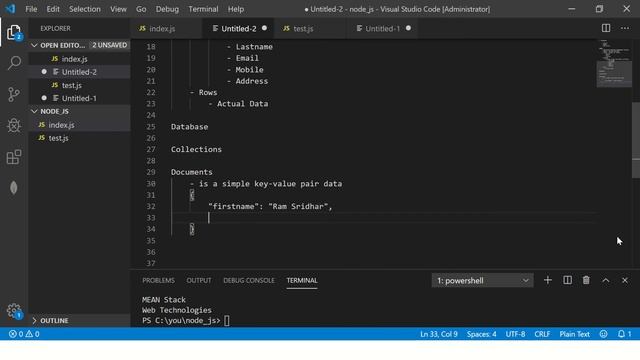Image resolution: width=640 pixels, height=360 pixels.
Task: Change Plain Text language mode
Action: (x=574, y=334)
